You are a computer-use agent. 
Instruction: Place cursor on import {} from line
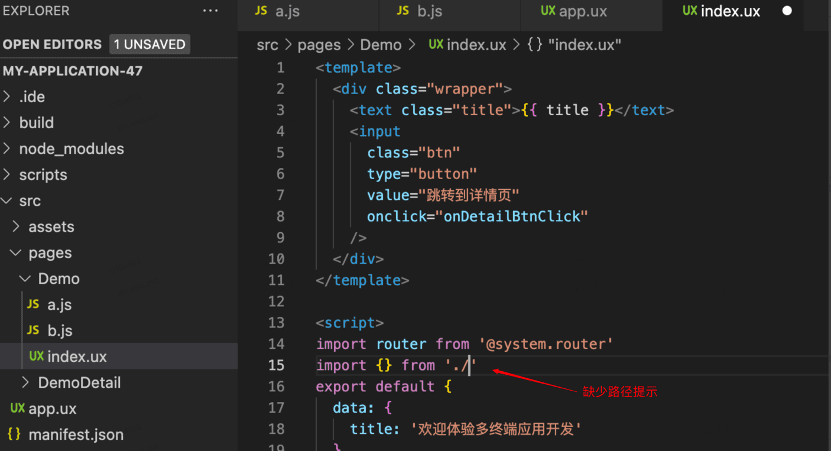[x=396, y=365]
